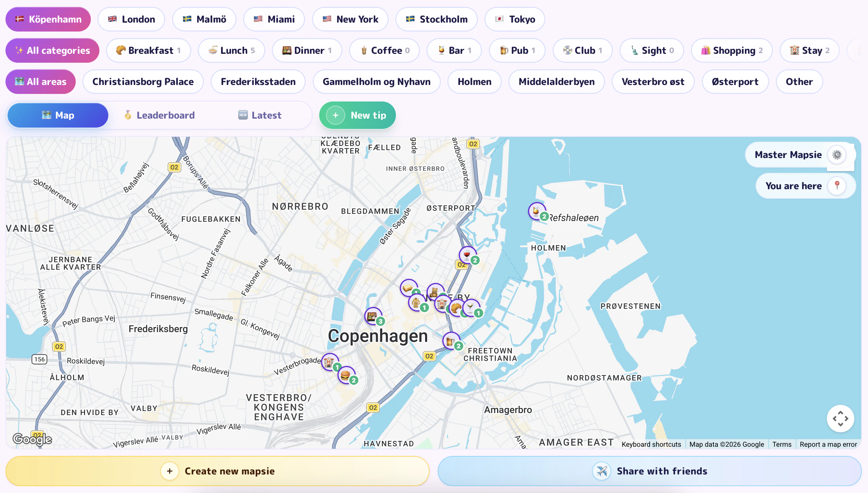Open the sandwich map marker
This screenshot has height=493, width=868.
pos(408,288)
